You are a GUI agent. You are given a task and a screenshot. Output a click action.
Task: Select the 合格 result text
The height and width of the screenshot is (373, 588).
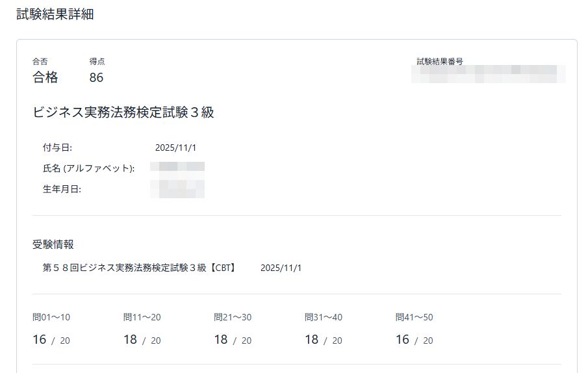[45, 77]
